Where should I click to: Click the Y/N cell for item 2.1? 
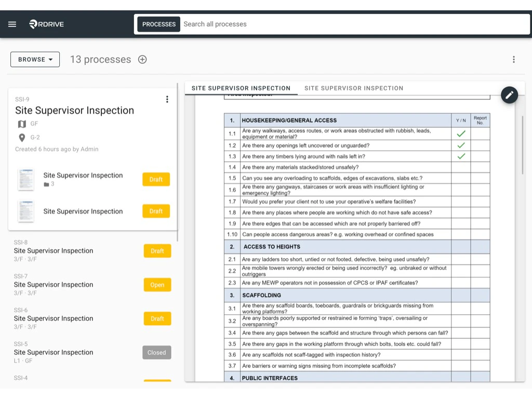point(461,259)
